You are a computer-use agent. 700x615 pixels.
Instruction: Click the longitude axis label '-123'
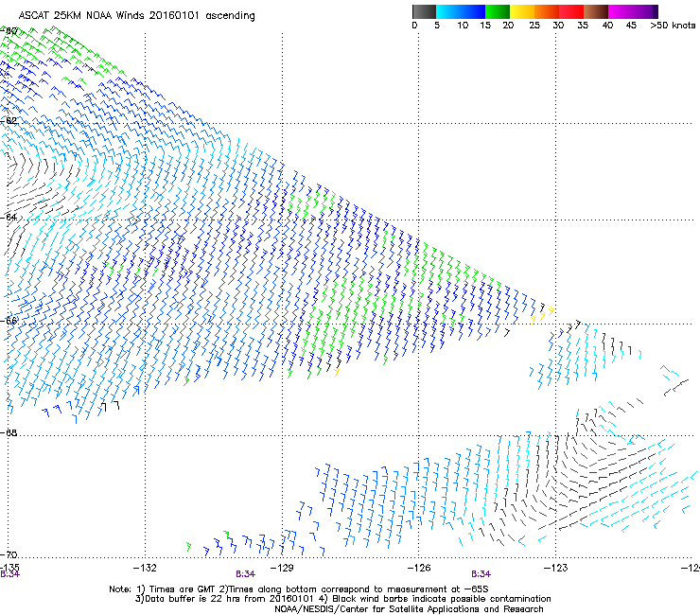click(555, 568)
